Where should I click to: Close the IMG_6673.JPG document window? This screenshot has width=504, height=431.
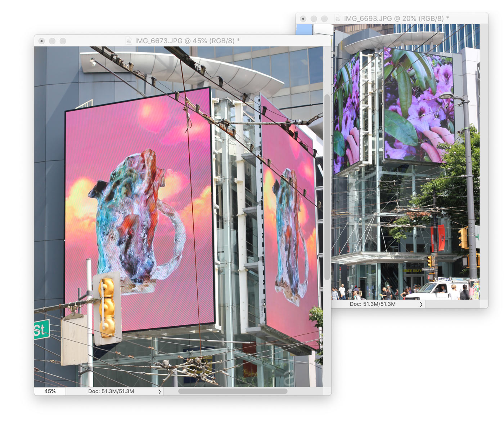click(x=42, y=41)
